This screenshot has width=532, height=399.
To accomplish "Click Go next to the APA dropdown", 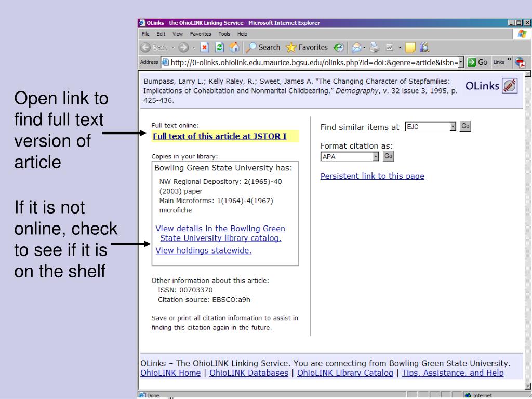I will [388, 156].
